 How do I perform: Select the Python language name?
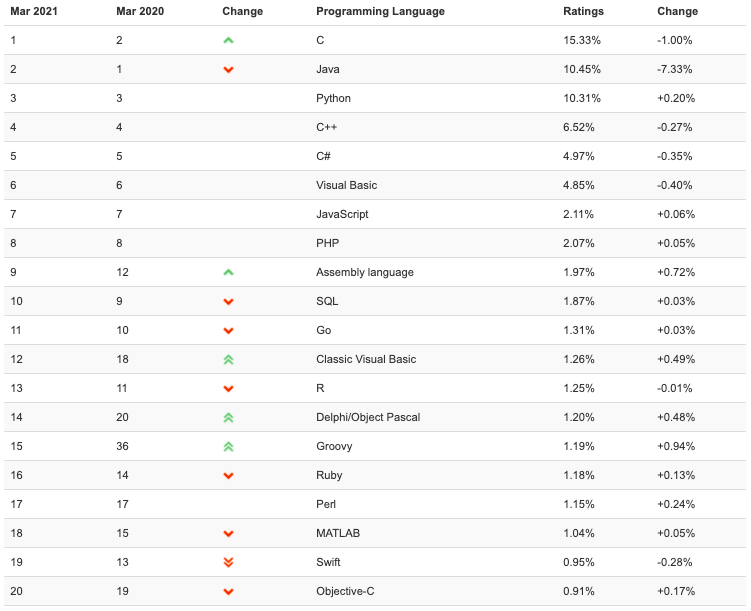[x=333, y=99]
